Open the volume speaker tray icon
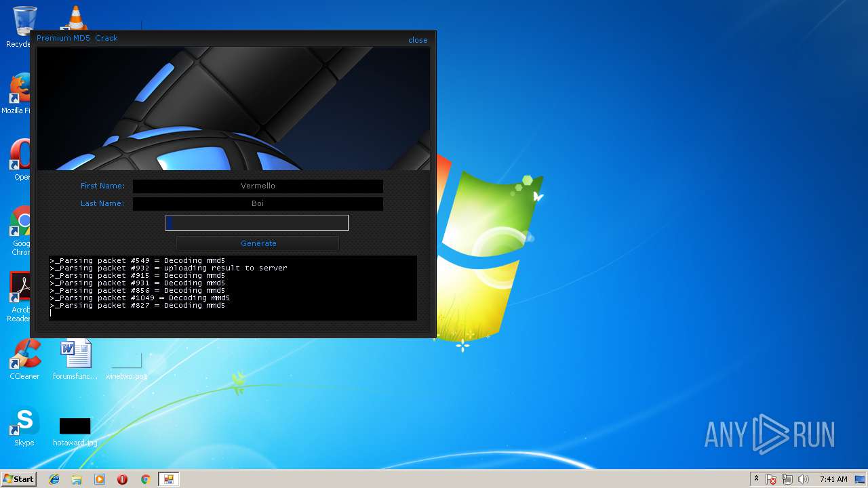The height and width of the screenshot is (488, 868). point(804,479)
